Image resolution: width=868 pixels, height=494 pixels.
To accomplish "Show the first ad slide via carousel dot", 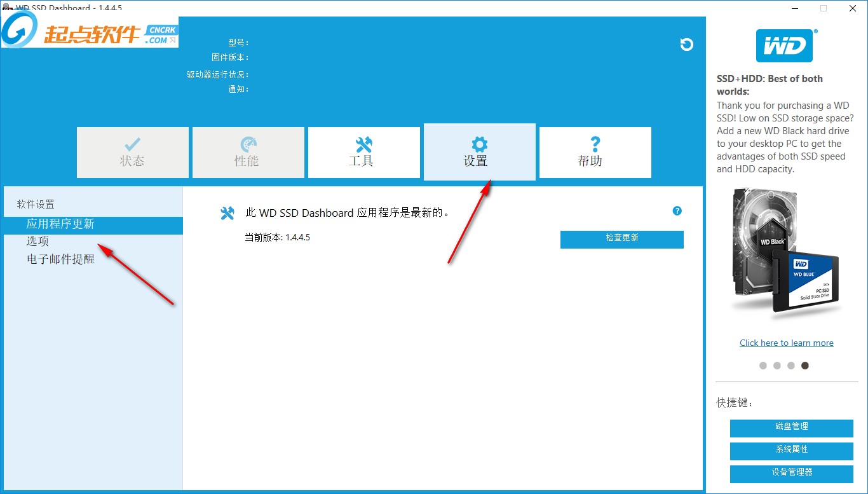I will [763, 366].
